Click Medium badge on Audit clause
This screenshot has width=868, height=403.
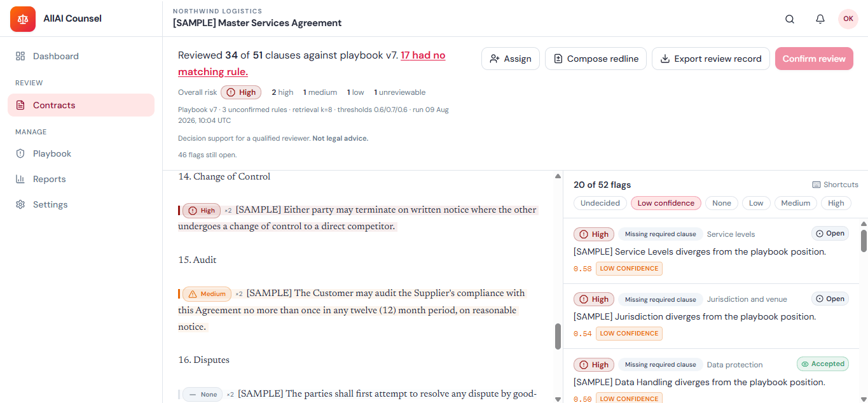tap(207, 294)
